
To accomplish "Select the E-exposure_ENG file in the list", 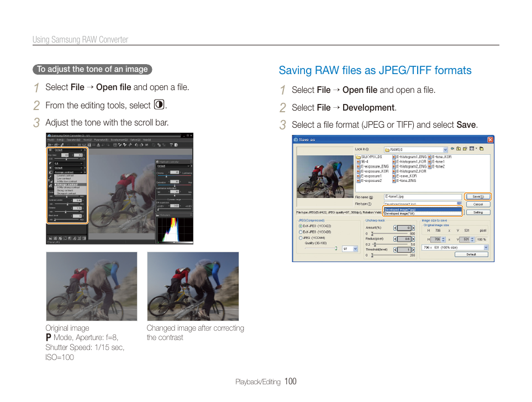I will click(x=372, y=166).
